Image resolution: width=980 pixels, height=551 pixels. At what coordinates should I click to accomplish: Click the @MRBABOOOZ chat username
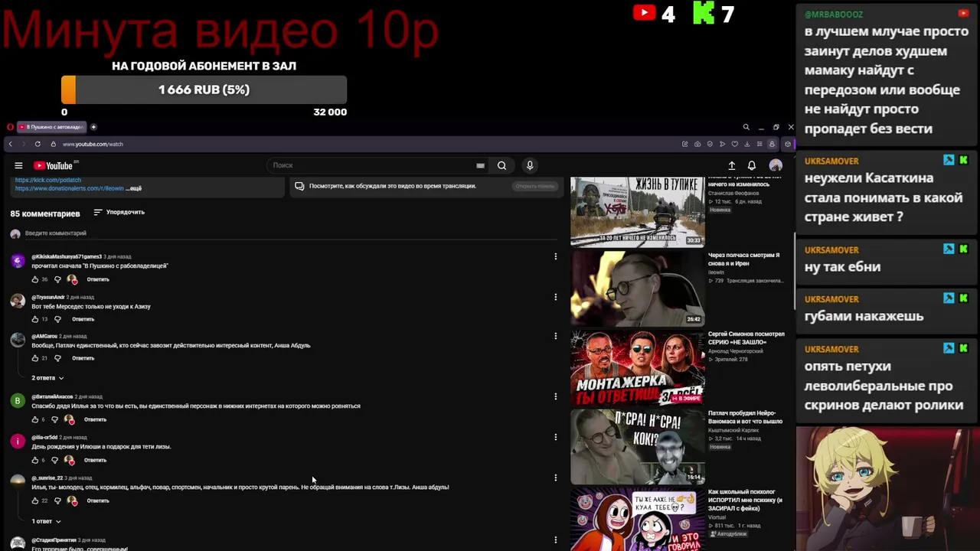click(834, 14)
